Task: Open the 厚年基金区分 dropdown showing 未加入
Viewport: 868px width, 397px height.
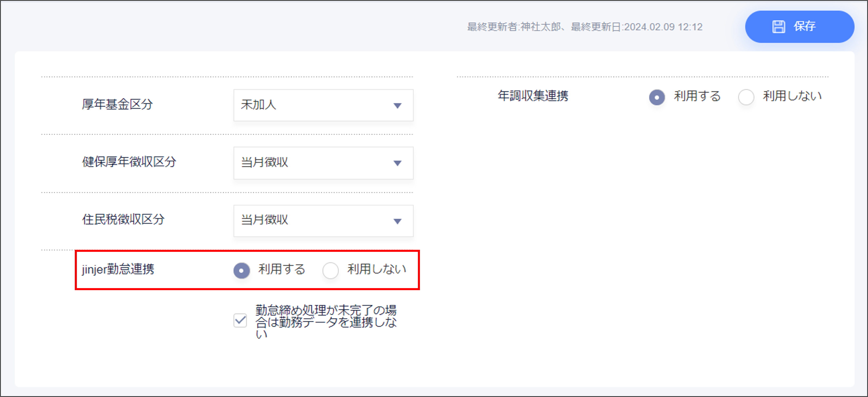Action: point(323,105)
